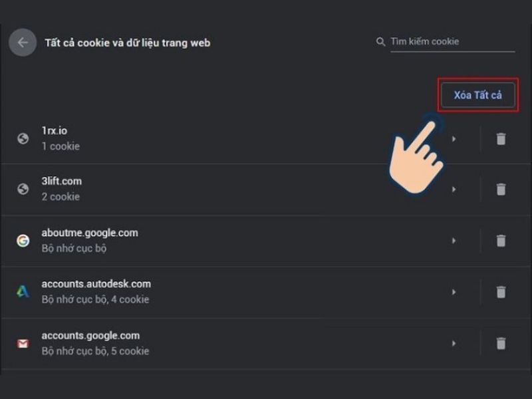Click the globe favicon beside 3lift.com
The image size is (532, 399).
click(23, 188)
